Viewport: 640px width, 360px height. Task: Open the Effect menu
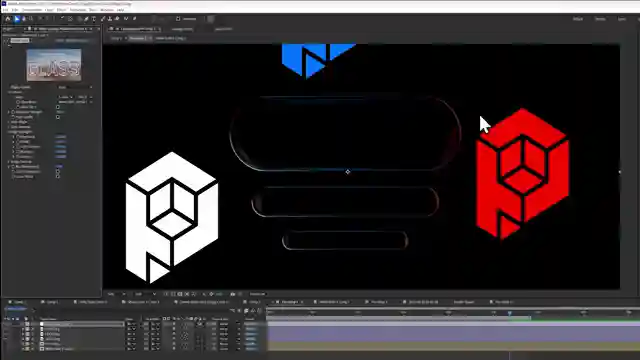click(62, 10)
